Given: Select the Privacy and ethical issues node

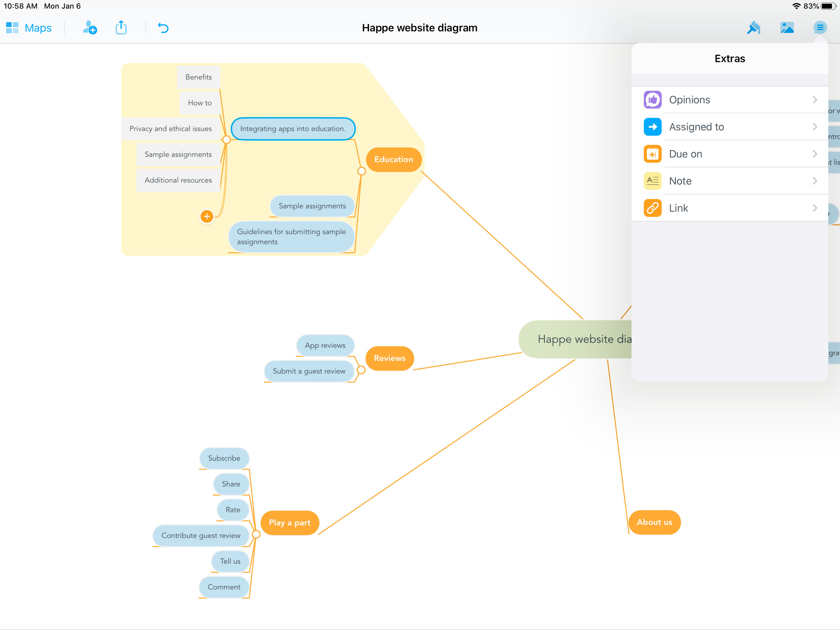Looking at the screenshot, I should (170, 129).
